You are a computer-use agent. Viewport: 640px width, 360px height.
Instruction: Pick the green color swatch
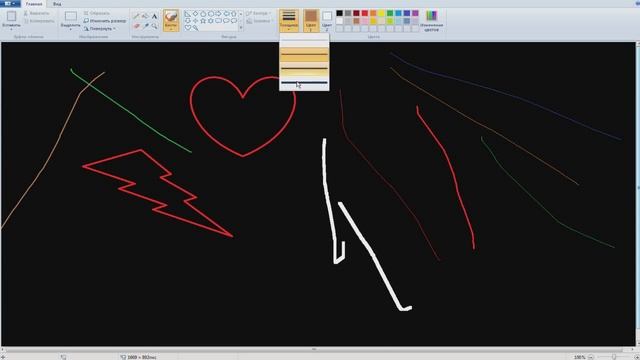click(390, 13)
